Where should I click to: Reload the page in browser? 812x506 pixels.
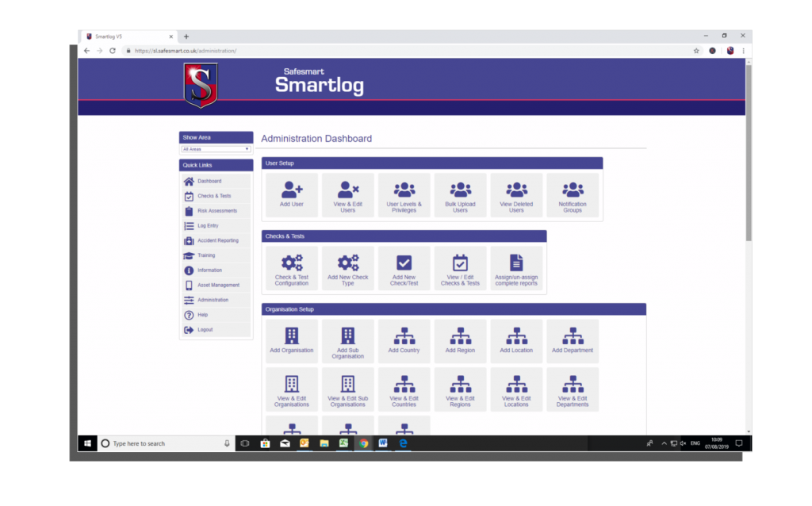113,51
